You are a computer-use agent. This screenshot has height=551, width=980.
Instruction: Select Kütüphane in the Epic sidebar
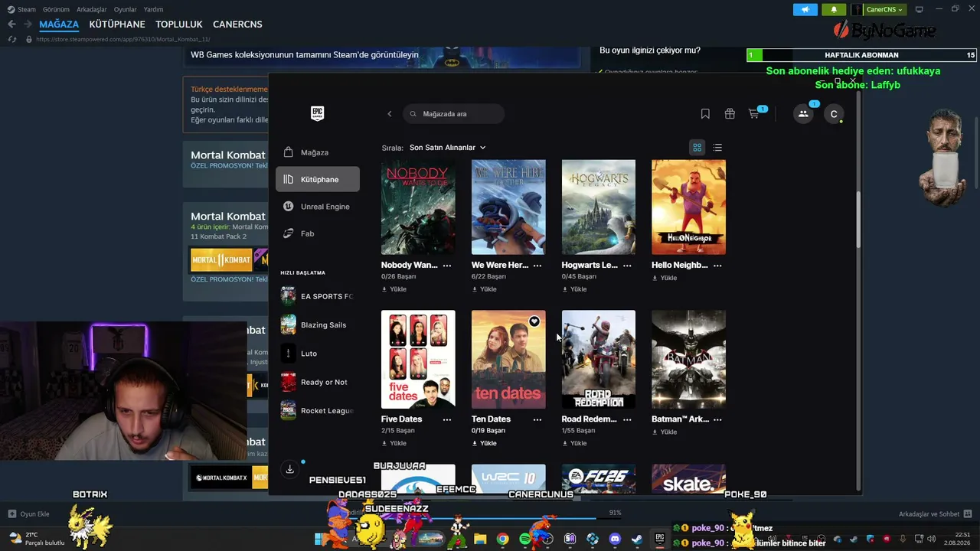pyautogui.click(x=318, y=179)
